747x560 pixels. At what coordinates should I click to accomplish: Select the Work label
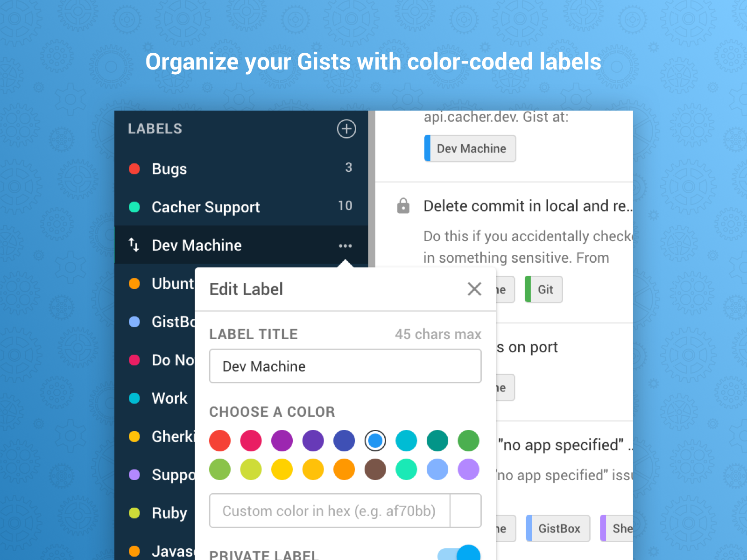(155, 398)
